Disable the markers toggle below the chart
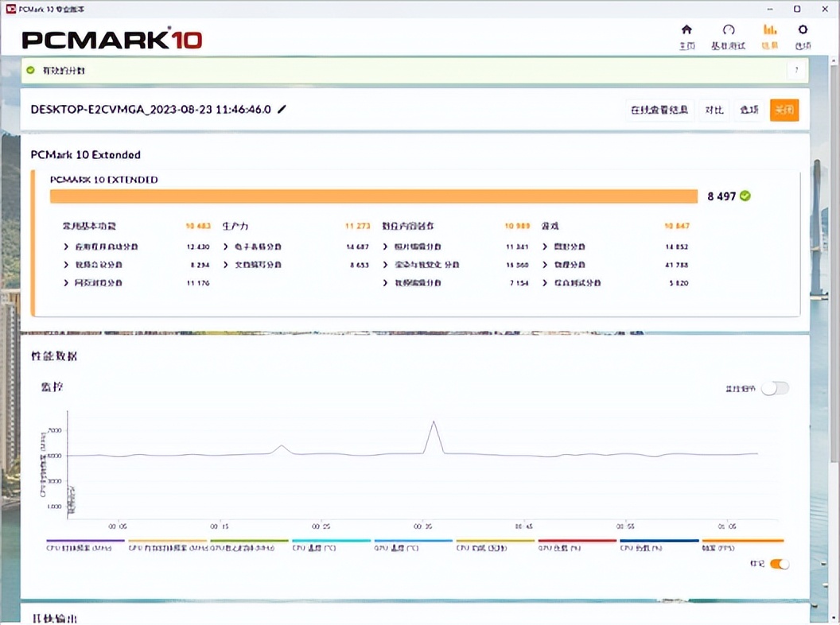840x625 pixels. [x=780, y=564]
